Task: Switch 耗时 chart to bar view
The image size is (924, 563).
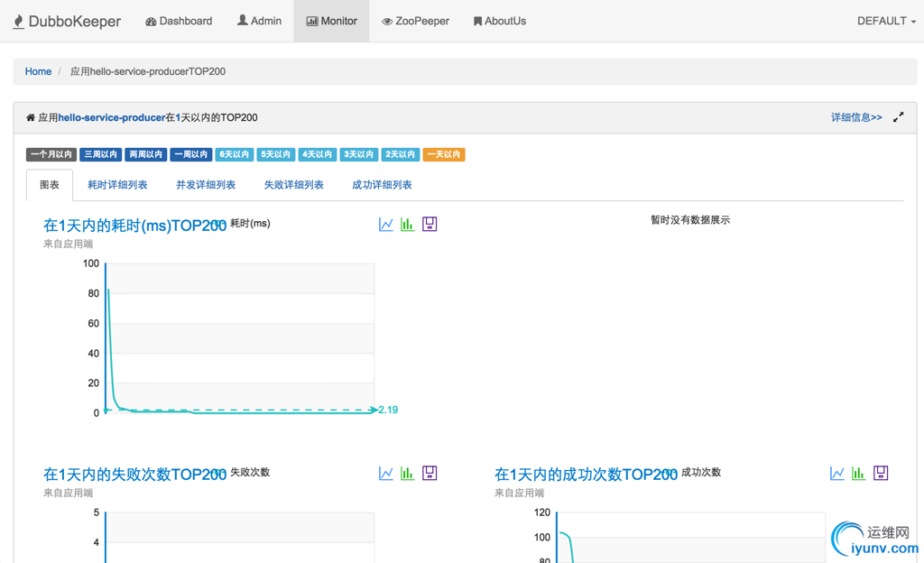Action: click(x=407, y=225)
